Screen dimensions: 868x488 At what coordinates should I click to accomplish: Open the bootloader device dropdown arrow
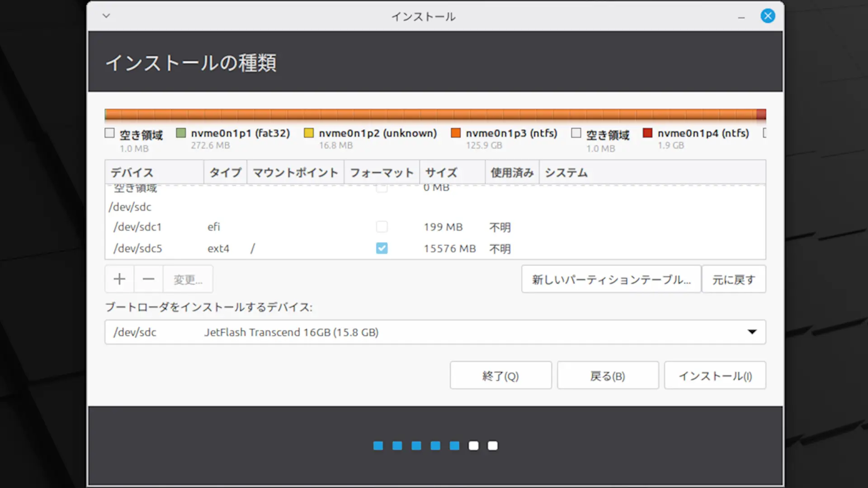click(752, 332)
